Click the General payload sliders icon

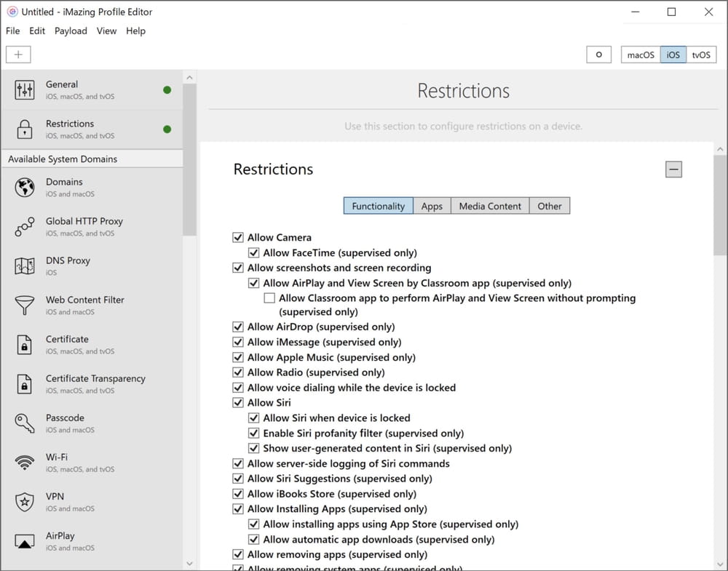point(25,90)
